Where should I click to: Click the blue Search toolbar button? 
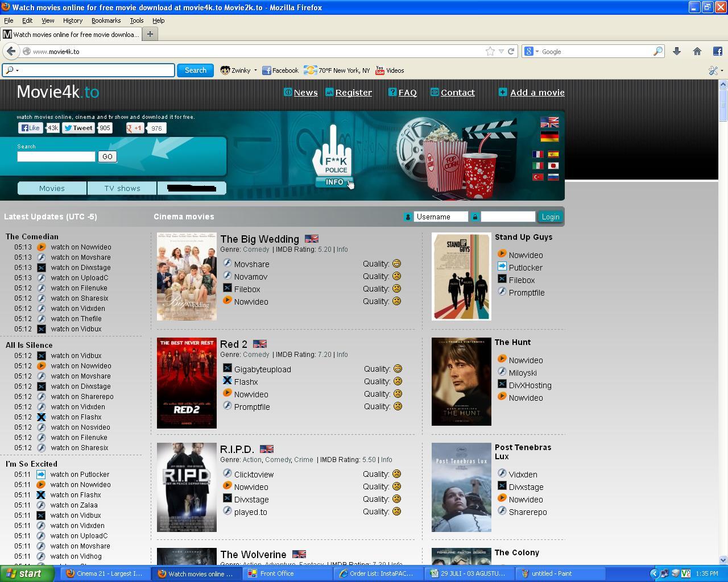(195, 70)
